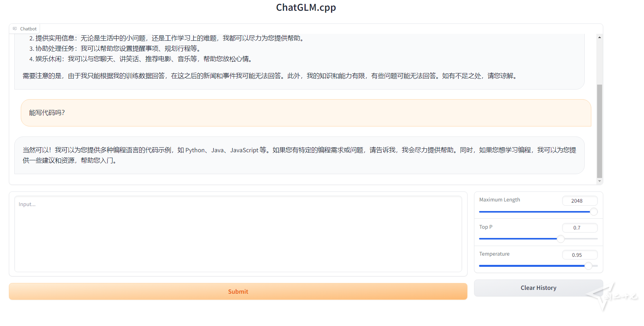Screen dimensions: 644x326
Task: Click the Temperature number box showing 0.95
Action: pos(580,255)
